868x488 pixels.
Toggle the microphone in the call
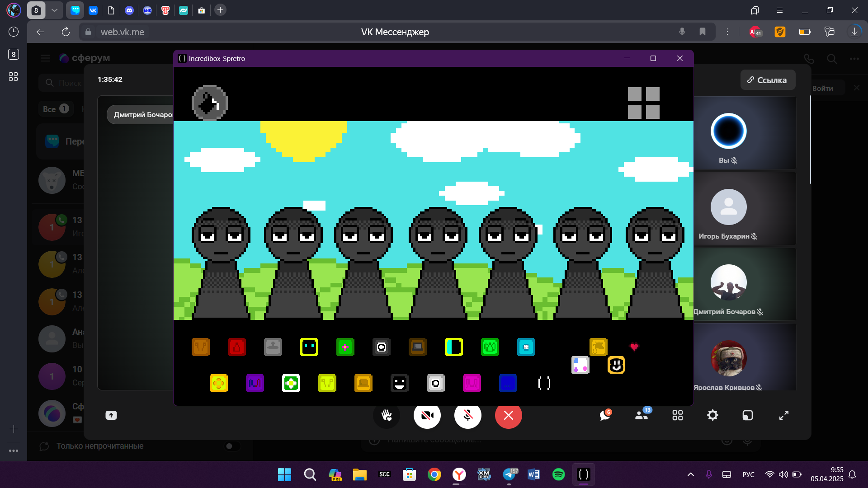pyautogui.click(x=468, y=415)
